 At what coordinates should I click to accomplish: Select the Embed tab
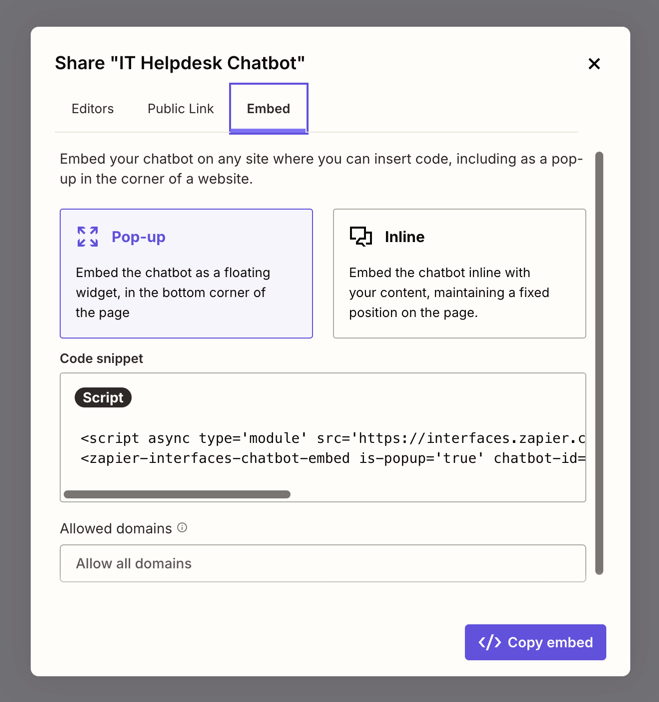point(268,109)
